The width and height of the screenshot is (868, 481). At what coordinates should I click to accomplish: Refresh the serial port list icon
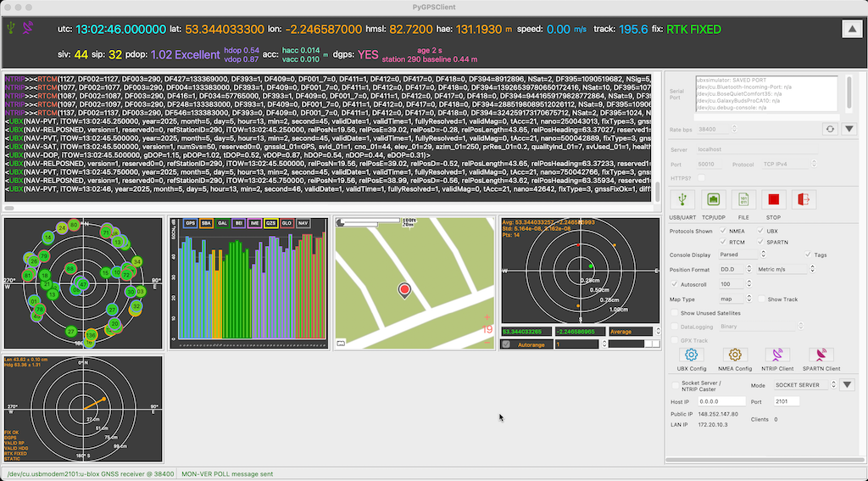[830, 129]
